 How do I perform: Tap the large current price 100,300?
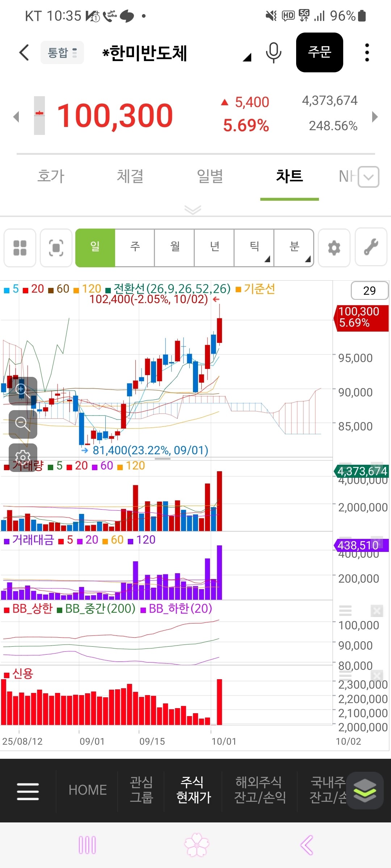click(115, 116)
